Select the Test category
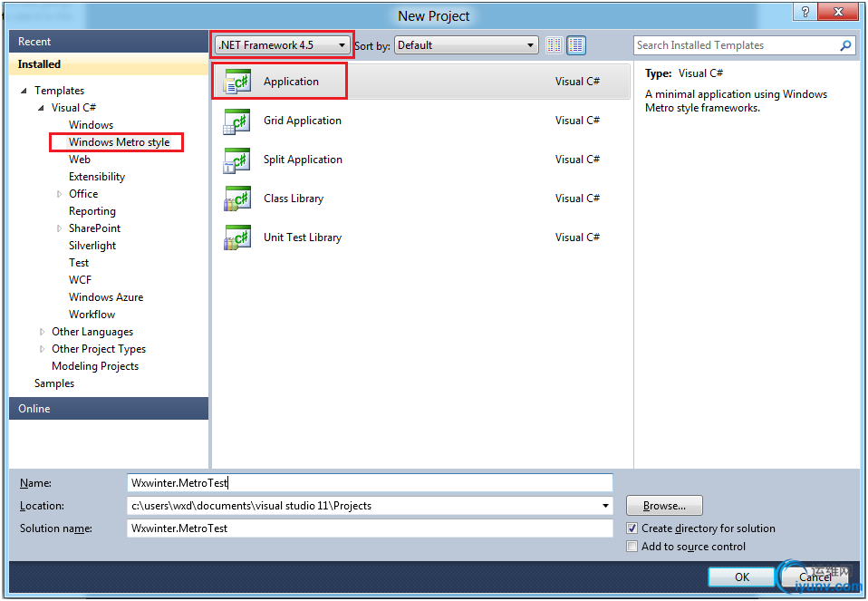 [x=79, y=263]
